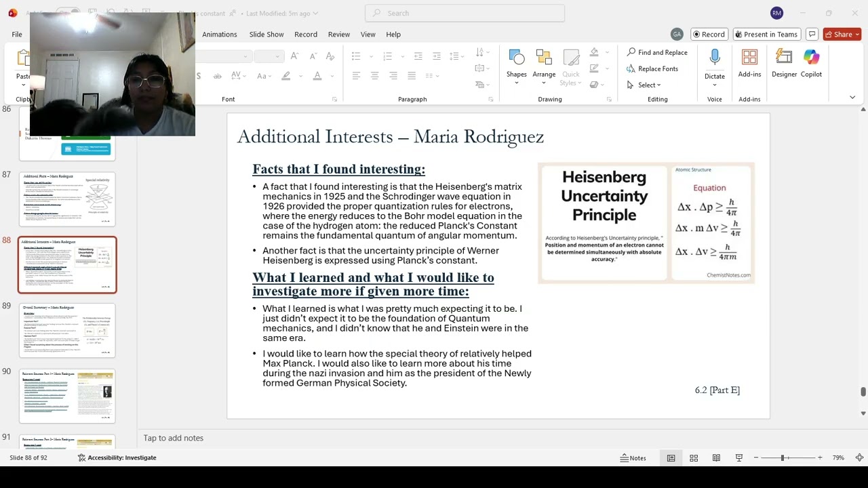Click Replace Fonts
This screenshot has height=488, width=868.
coord(652,68)
